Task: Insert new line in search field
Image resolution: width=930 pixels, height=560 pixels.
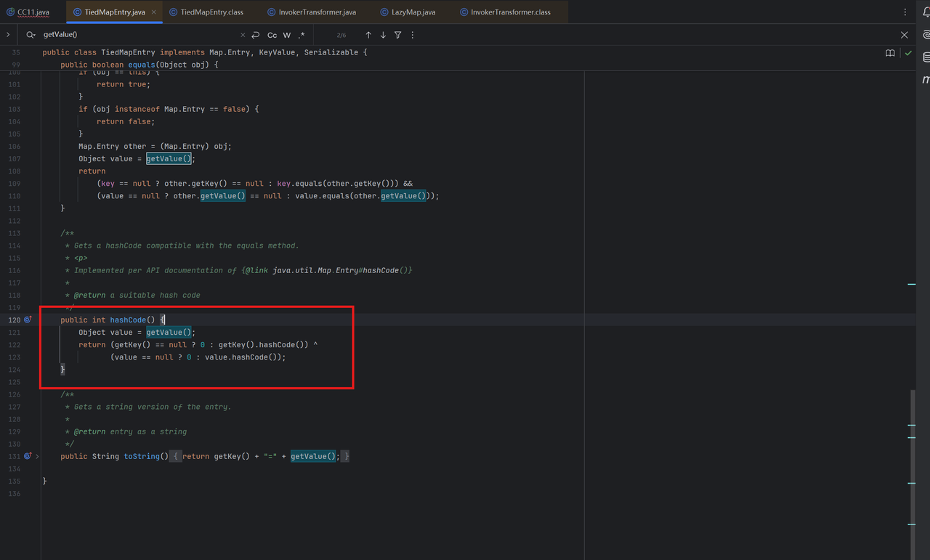Action: [x=256, y=35]
